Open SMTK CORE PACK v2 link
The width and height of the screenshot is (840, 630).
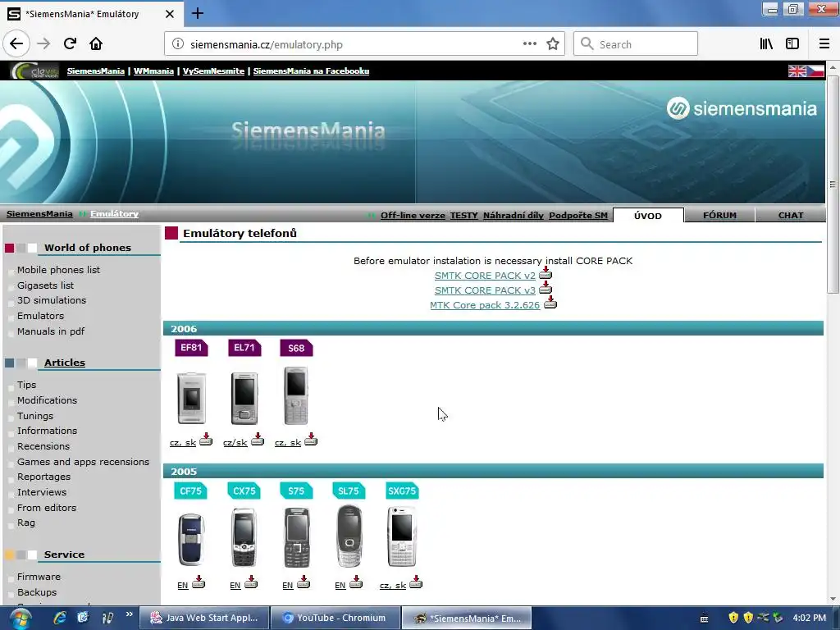(485, 276)
